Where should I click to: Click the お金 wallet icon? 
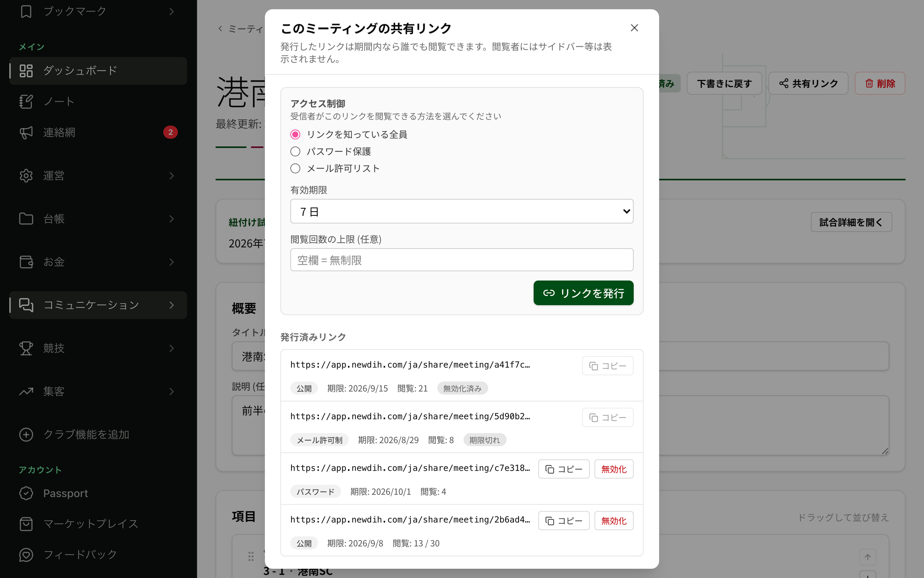[x=26, y=262]
